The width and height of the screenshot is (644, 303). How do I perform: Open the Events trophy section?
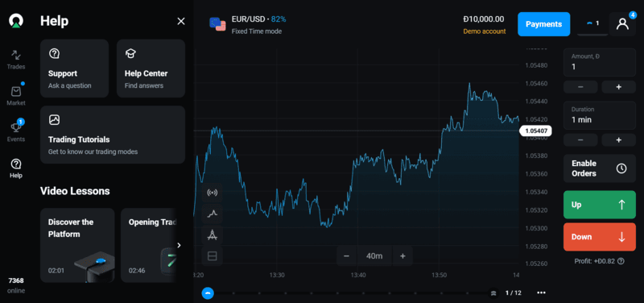click(16, 131)
